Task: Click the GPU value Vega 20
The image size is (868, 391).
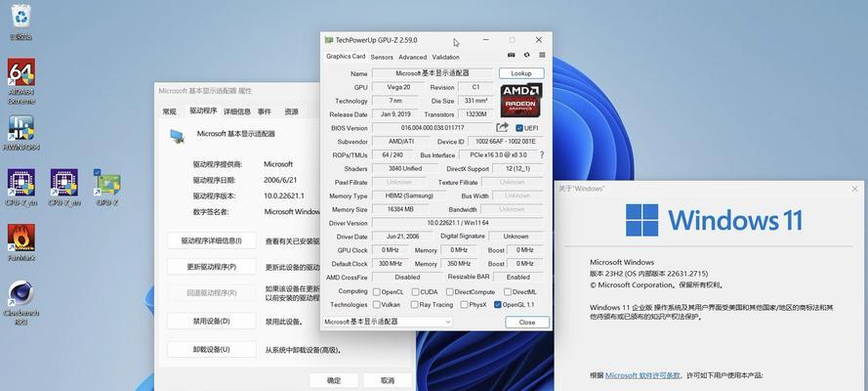Action: click(x=398, y=87)
